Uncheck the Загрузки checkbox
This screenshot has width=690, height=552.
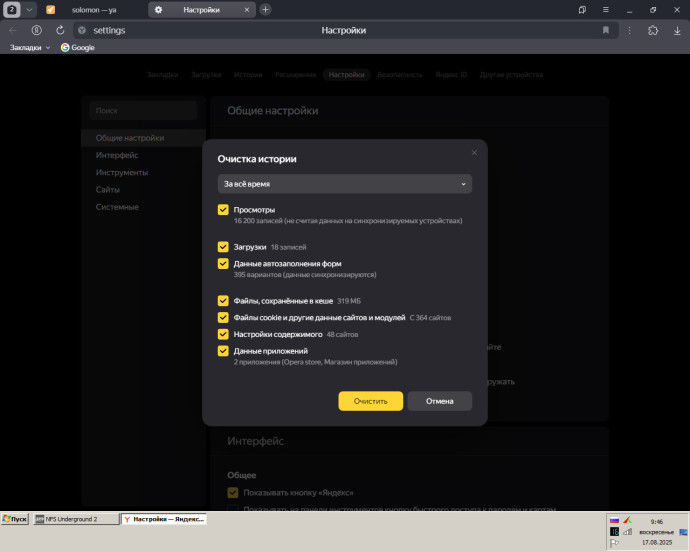tap(223, 247)
